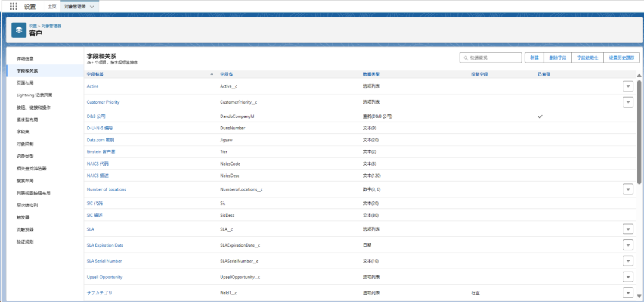Open row actions dropdown for サブカテゴリ
The width and height of the screenshot is (644, 302).
coord(627,293)
